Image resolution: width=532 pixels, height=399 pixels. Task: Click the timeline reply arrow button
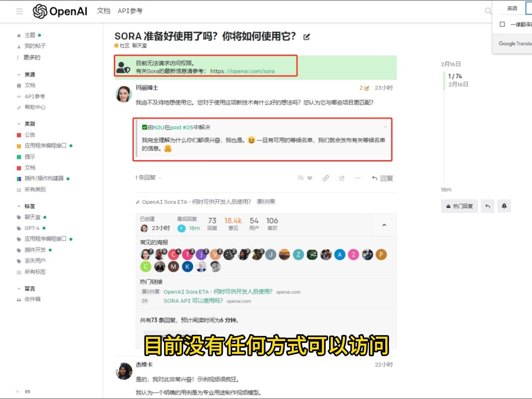[488, 206]
